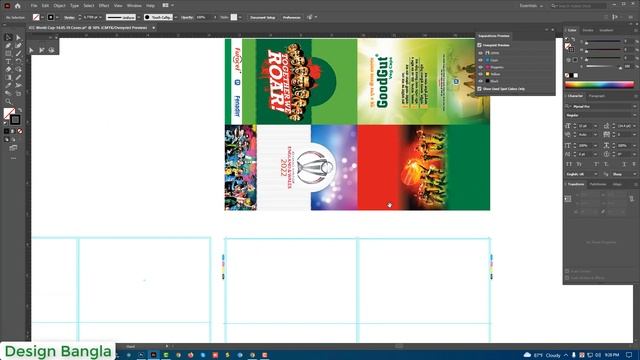
Task: Click the Change Screen Mode icon
Action: click(13, 148)
